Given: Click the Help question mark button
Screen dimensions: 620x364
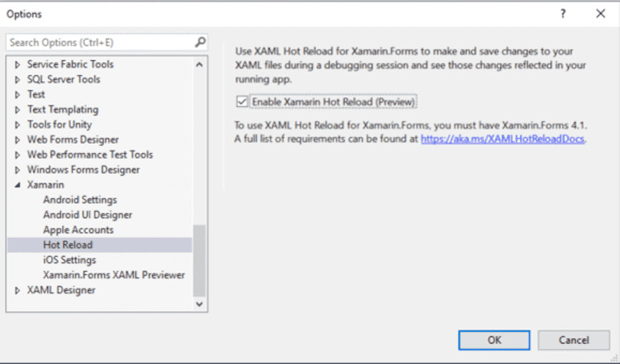Looking at the screenshot, I should (x=563, y=14).
